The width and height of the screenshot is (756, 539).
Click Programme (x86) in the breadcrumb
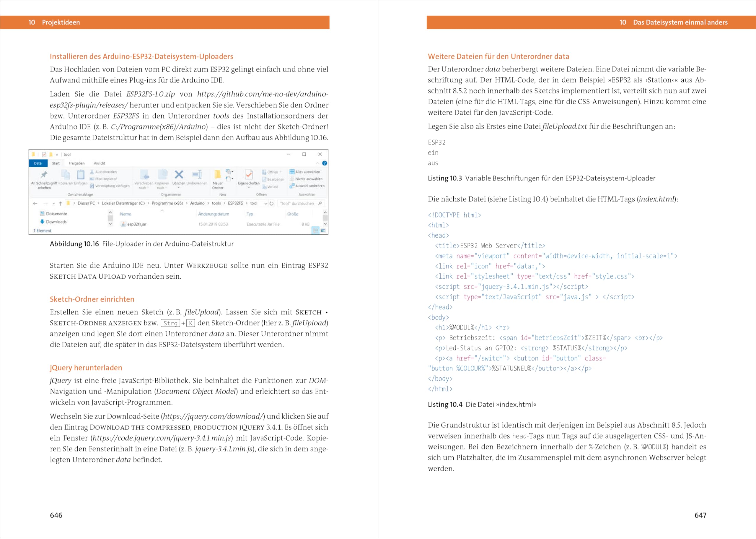coord(167,203)
